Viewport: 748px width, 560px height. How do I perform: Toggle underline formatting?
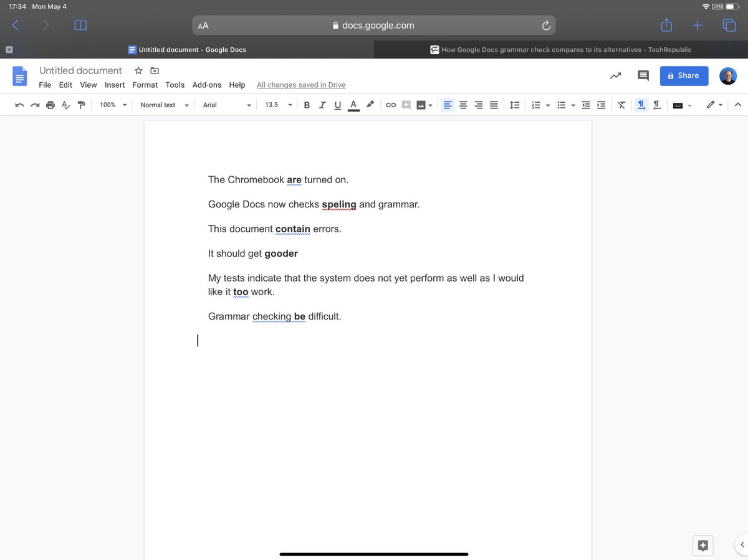[x=337, y=105]
